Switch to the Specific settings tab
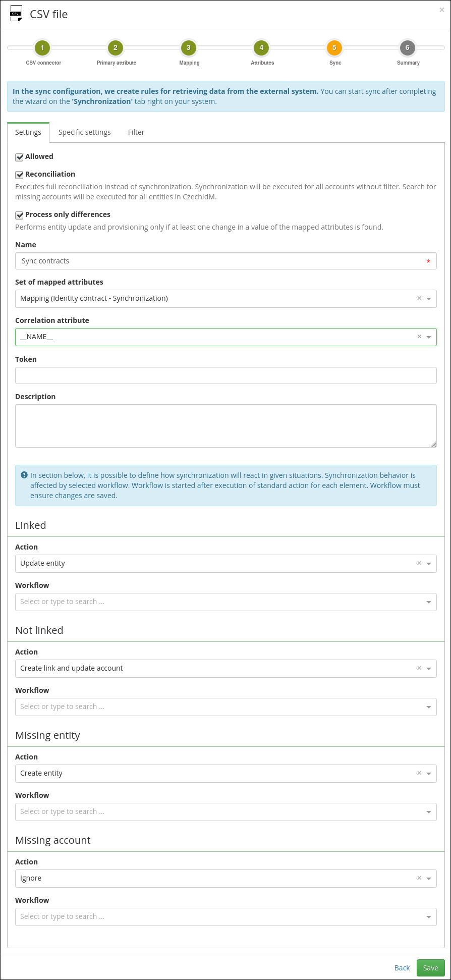The width and height of the screenshot is (451, 980). (x=84, y=132)
